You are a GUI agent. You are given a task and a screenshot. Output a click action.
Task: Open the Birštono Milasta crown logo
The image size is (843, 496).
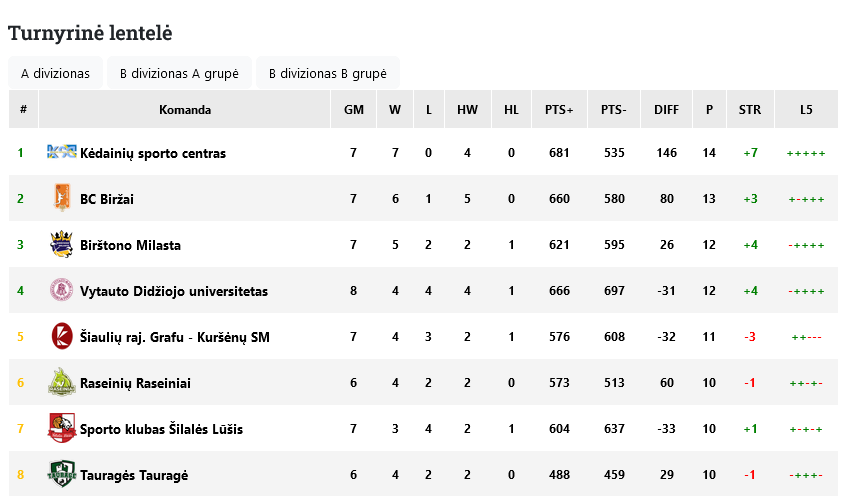tap(61, 244)
